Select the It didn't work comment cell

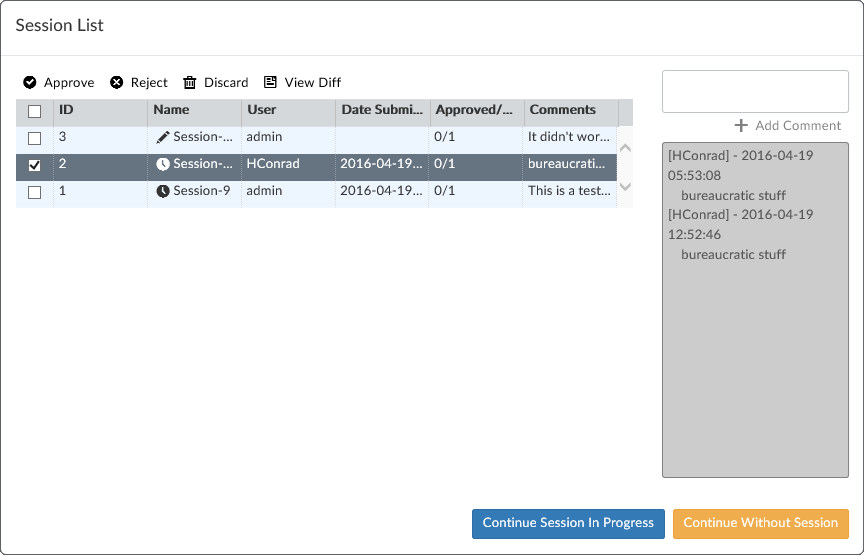569,137
